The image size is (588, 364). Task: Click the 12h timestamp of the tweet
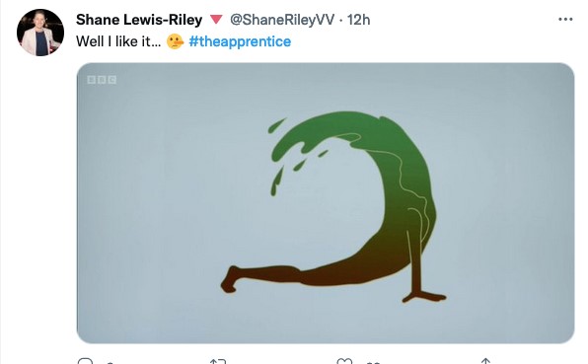358,20
